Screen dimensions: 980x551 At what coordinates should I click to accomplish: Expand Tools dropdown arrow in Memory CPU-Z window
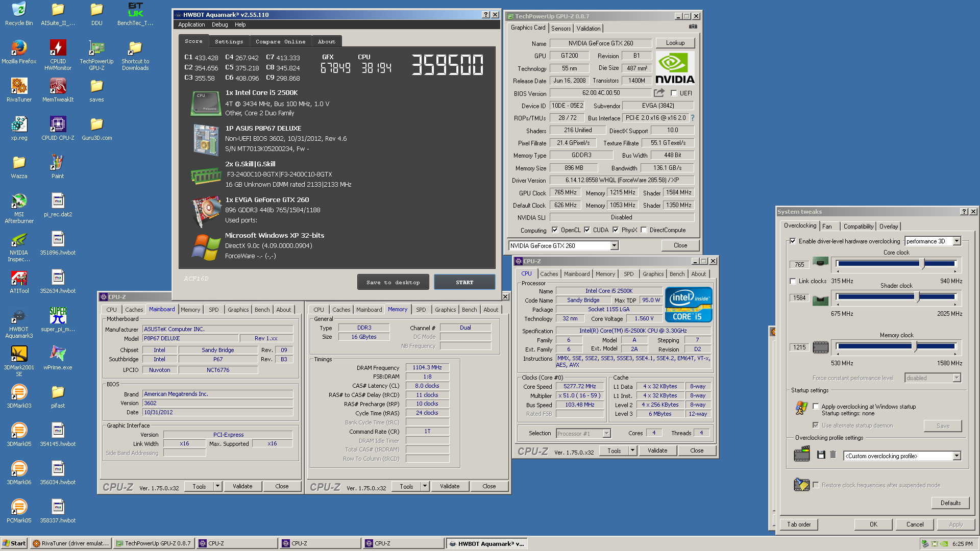[x=425, y=486]
